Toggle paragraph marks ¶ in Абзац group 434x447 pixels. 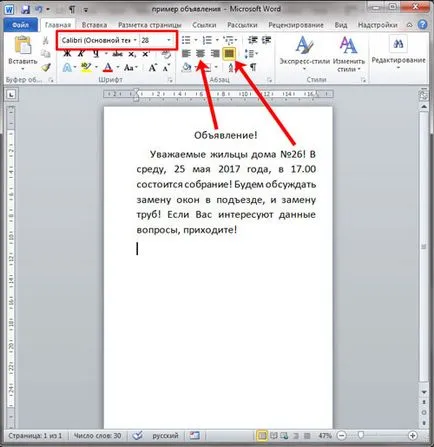(253, 68)
